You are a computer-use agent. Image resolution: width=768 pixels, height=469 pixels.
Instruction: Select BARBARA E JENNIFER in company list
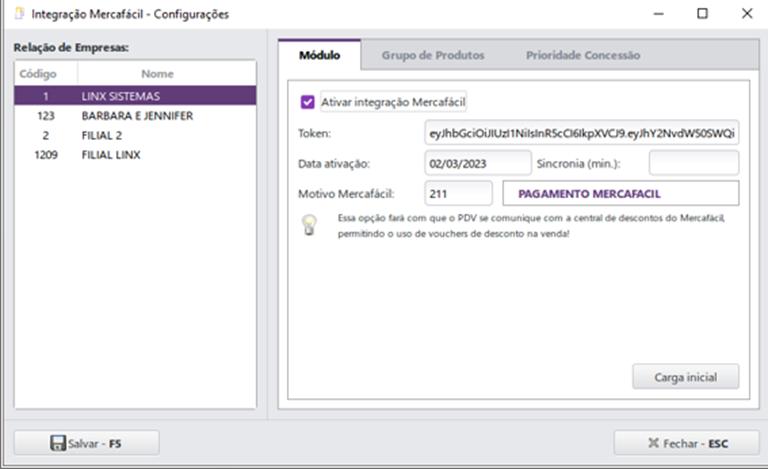click(x=137, y=116)
